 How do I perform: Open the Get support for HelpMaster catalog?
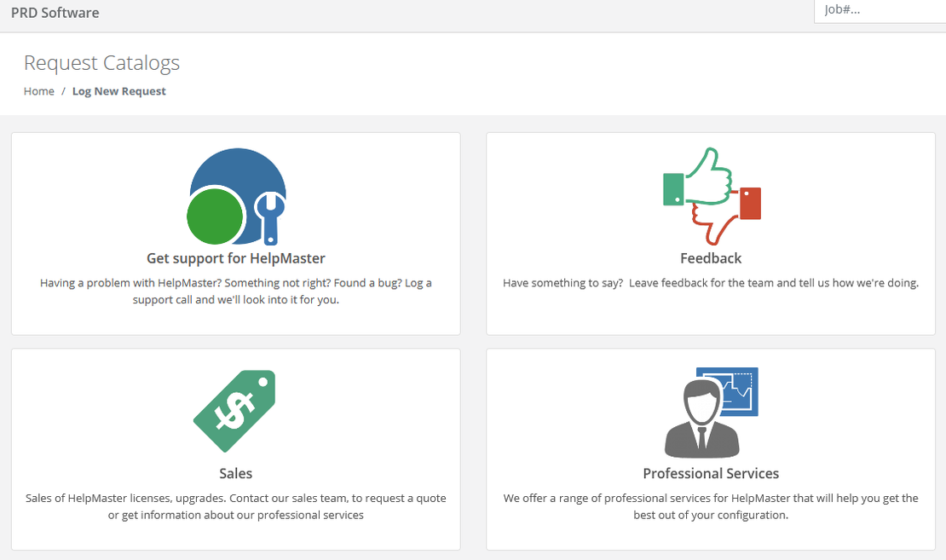click(x=236, y=258)
